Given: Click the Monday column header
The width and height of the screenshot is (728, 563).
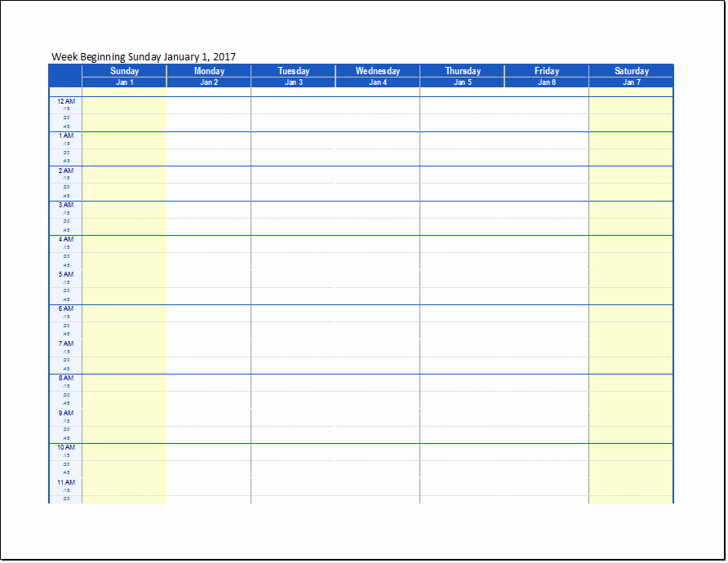Looking at the screenshot, I should click(209, 70).
